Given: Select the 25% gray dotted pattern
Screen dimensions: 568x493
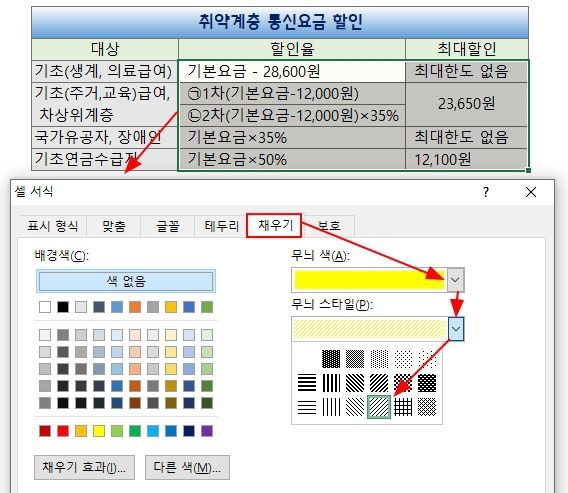Looking at the screenshot, I should [379, 359].
